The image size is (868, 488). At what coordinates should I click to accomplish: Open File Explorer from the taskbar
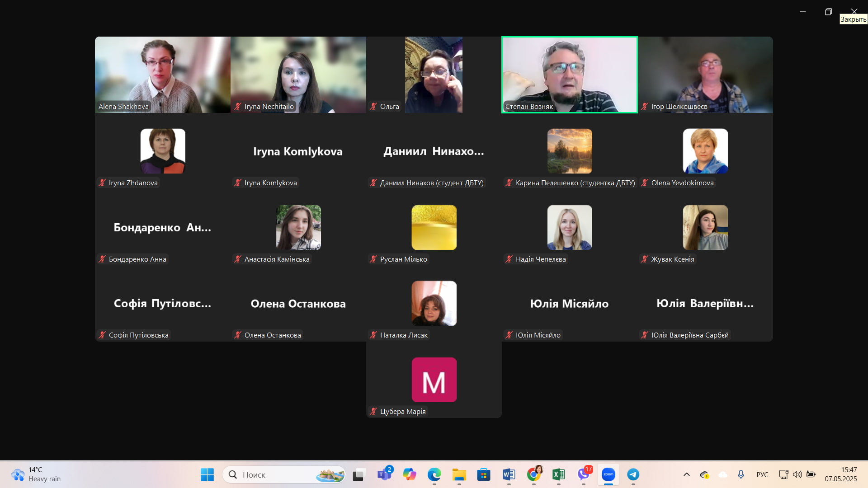tap(459, 474)
